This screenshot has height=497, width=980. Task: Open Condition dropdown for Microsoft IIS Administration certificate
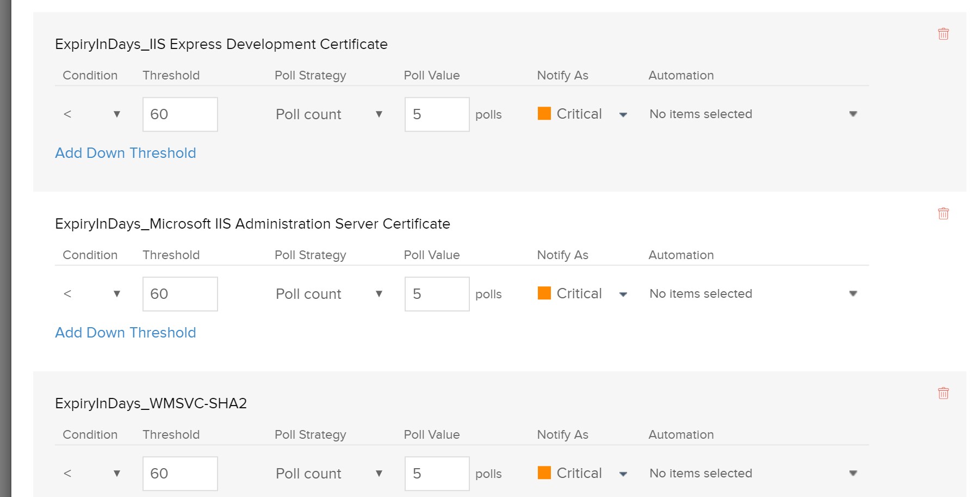92,294
